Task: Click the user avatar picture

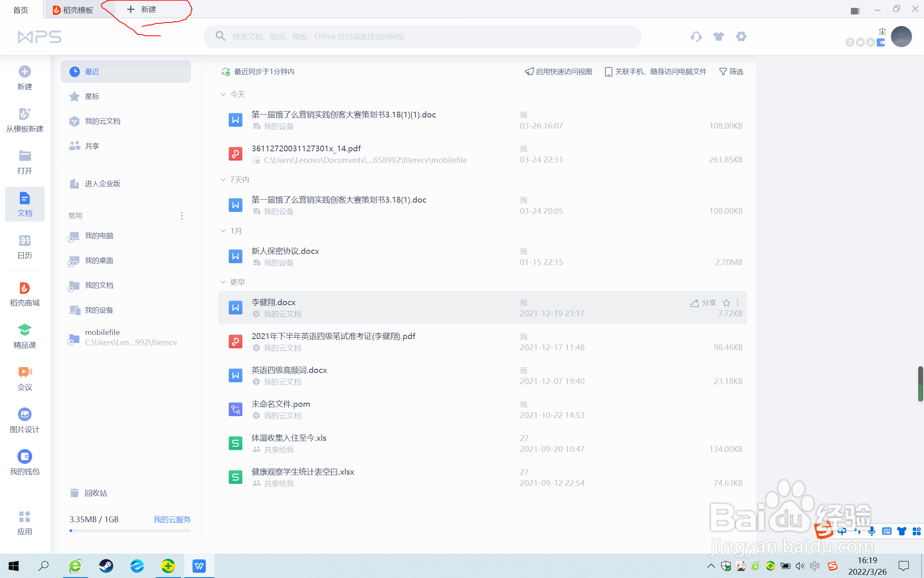Action: (x=901, y=37)
